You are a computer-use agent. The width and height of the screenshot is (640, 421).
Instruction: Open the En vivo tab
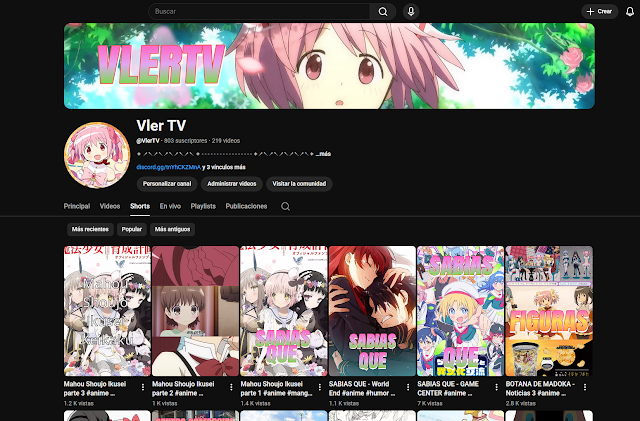170,206
